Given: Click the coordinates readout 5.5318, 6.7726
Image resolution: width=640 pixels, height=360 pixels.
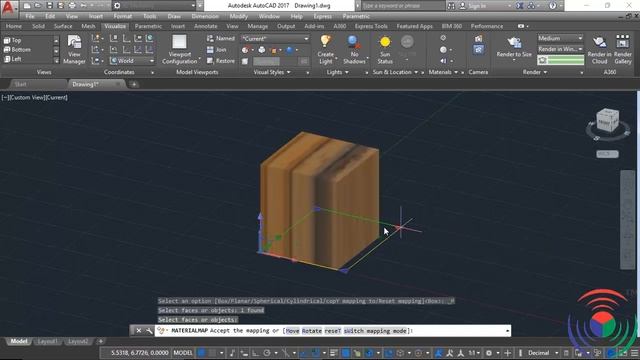Looking at the screenshot, I should 140,353.
